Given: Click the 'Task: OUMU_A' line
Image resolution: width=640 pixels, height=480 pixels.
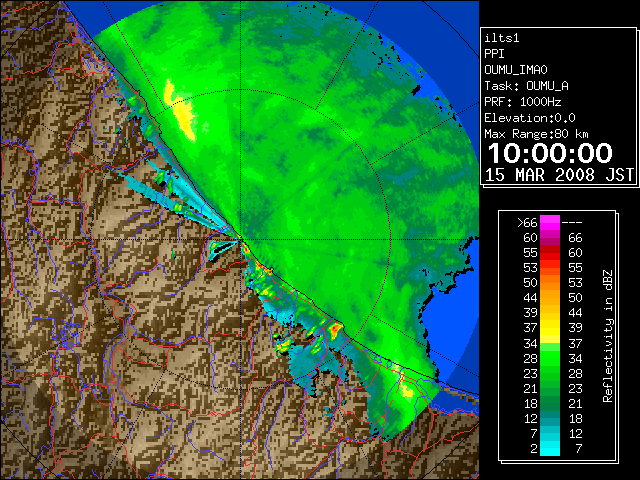Looking at the screenshot, I should point(526,86).
